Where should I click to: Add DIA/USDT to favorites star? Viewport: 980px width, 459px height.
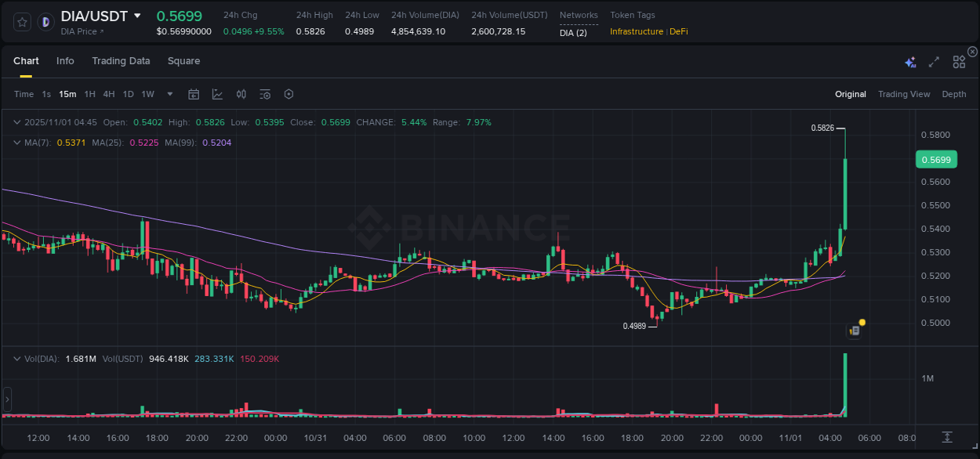click(x=22, y=21)
